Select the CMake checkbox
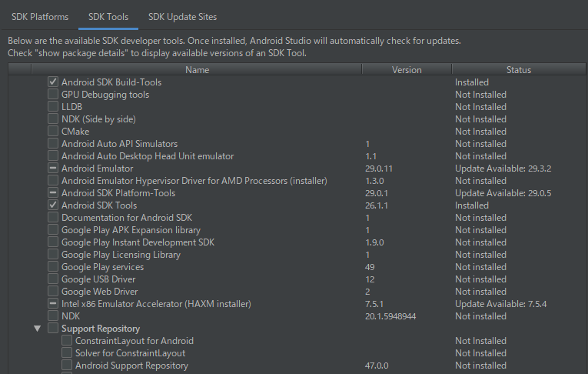The image size is (588, 374). tap(53, 132)
